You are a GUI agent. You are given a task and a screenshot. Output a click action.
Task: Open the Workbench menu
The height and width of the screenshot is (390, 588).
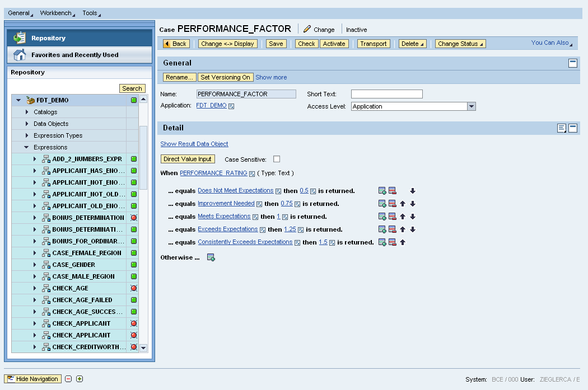pos(57,13)
